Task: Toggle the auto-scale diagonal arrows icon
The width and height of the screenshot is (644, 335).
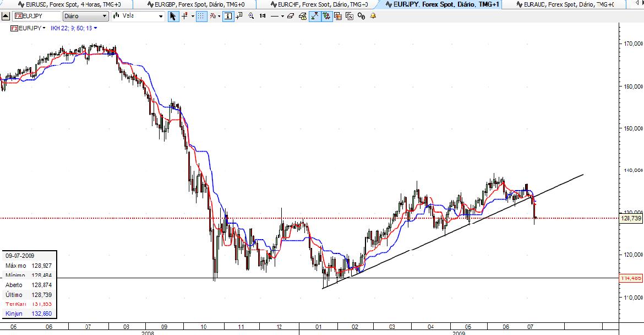Action: click(x=315, y=16)
